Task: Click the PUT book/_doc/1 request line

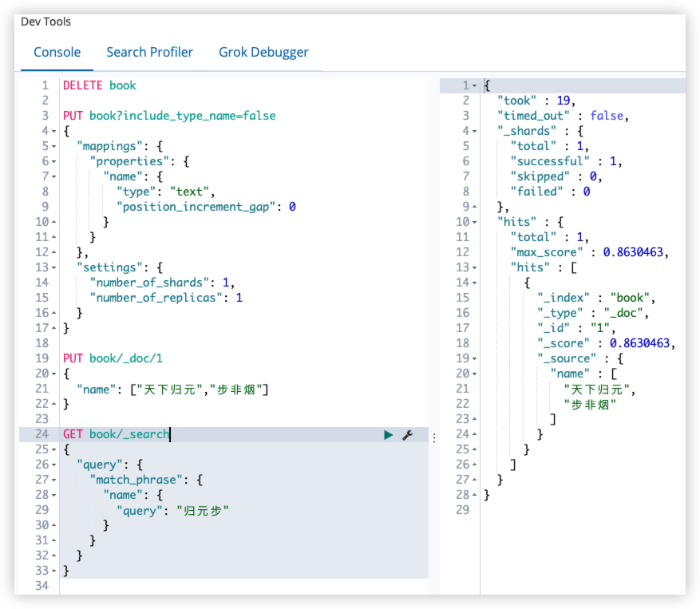Action: pyautogui.click(x=113, y=358)
